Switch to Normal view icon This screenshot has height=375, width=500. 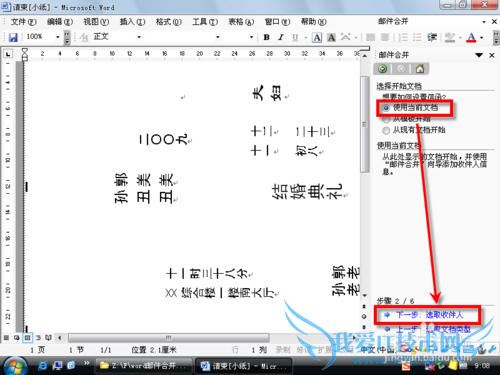(6, 338)
